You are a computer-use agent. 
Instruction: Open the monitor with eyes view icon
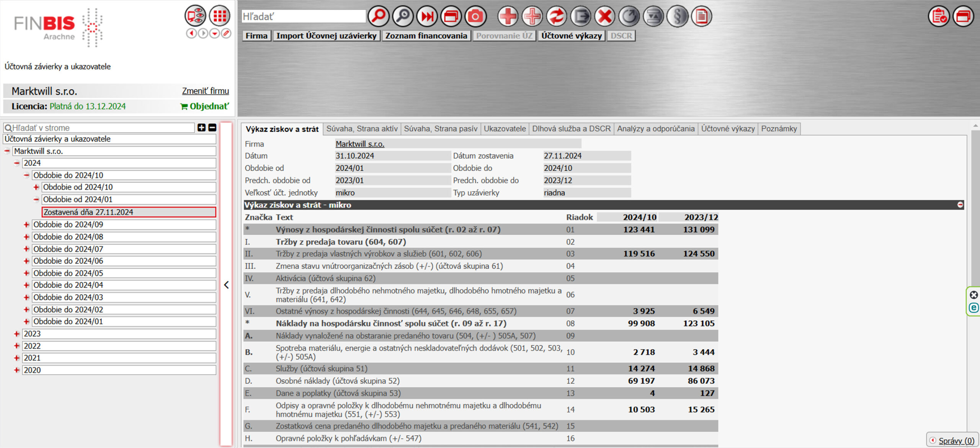coord(195,16)
